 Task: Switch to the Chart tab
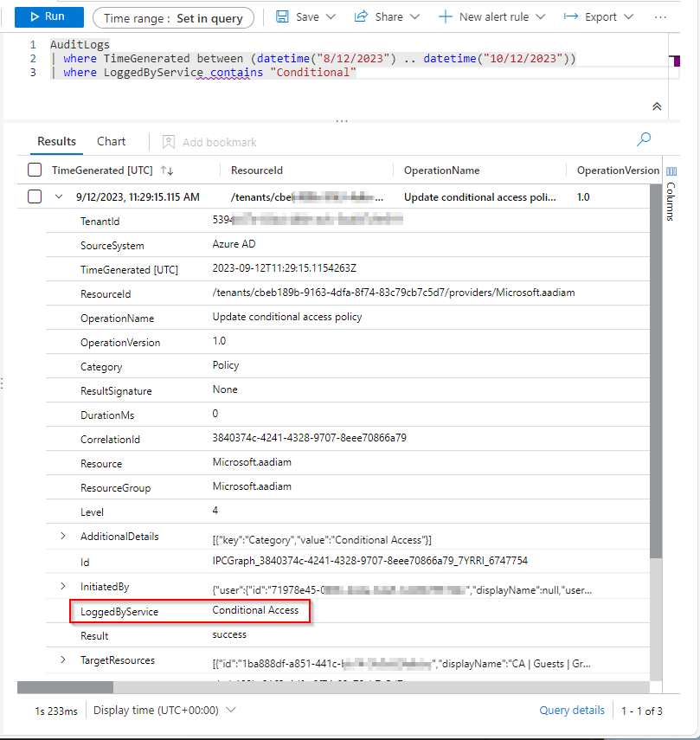[111, 141]
